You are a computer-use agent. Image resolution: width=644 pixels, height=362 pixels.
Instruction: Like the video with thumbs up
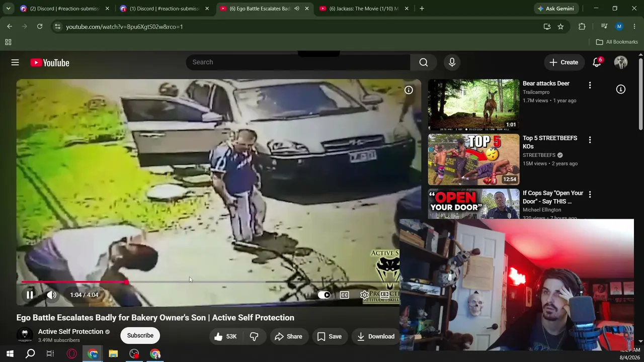click(x=225, y=336)
